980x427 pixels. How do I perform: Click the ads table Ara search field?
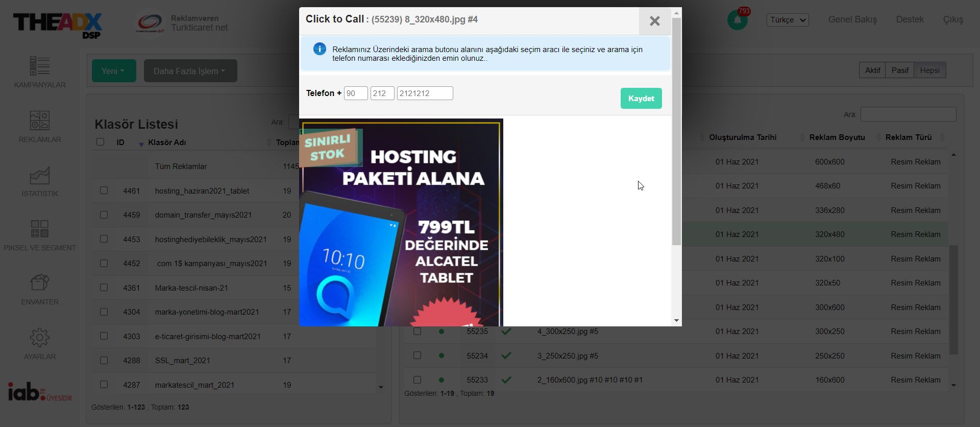pos(908,114)
